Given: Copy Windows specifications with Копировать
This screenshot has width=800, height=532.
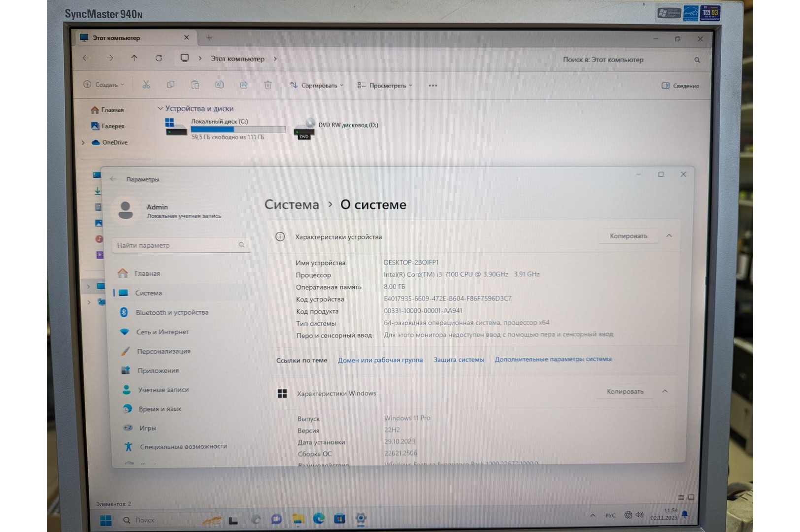Looking at the screenshot, I should [x=625, y=391].
